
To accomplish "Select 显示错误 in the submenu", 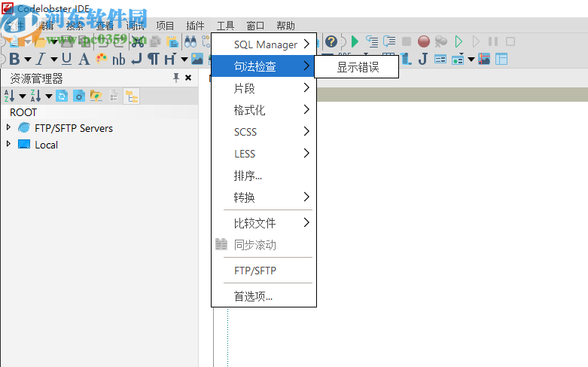I will pos(356,67).
